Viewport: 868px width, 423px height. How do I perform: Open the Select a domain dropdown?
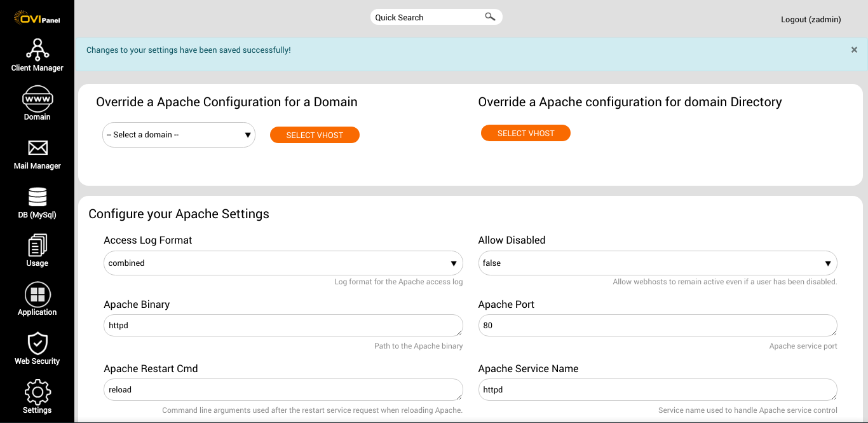[179, 135]
